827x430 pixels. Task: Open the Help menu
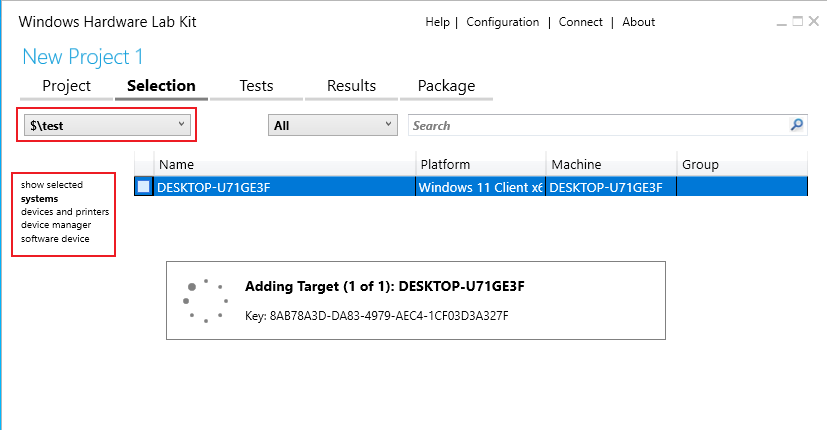[437, 22]
